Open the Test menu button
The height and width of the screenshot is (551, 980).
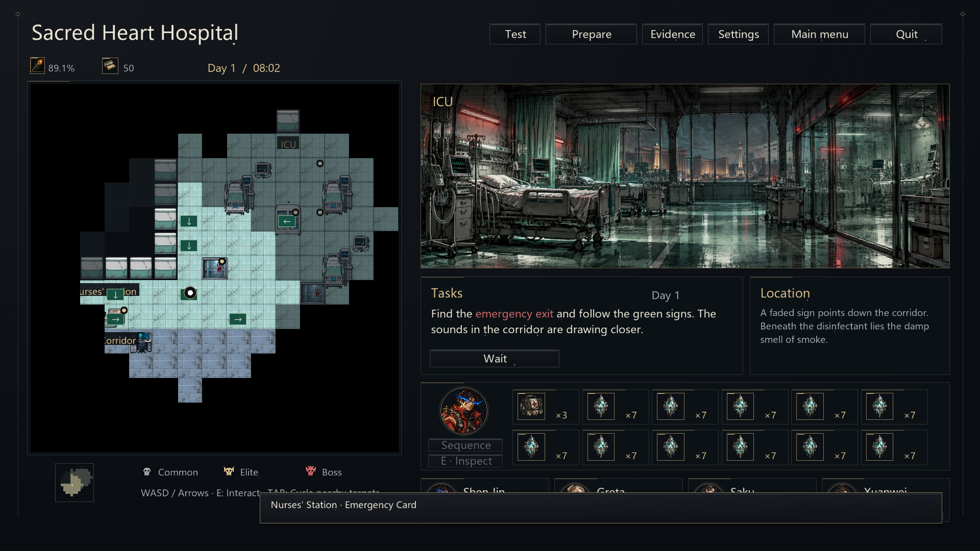pyautogui.click(x=515, y=34)
